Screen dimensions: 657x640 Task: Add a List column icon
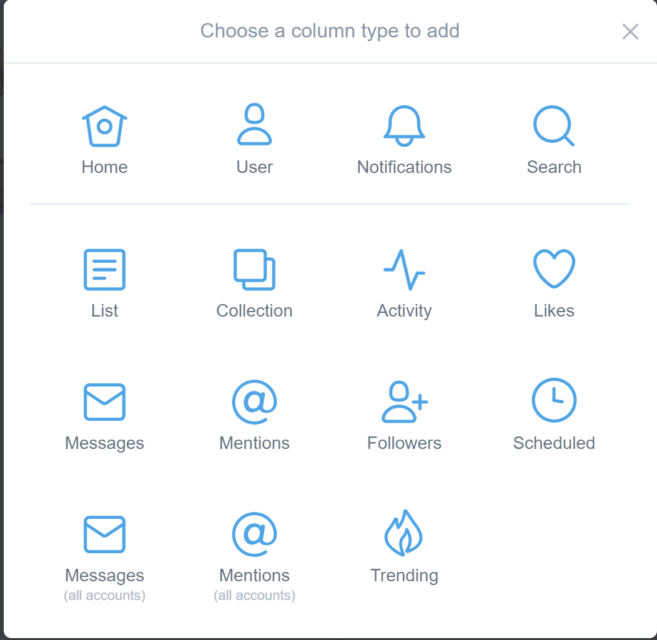pos(104,269)
